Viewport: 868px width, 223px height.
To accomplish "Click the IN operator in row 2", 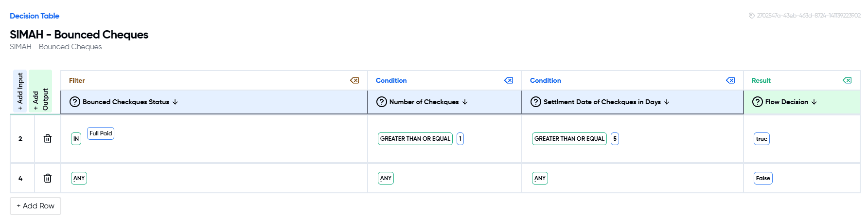I will coord(76,139).
